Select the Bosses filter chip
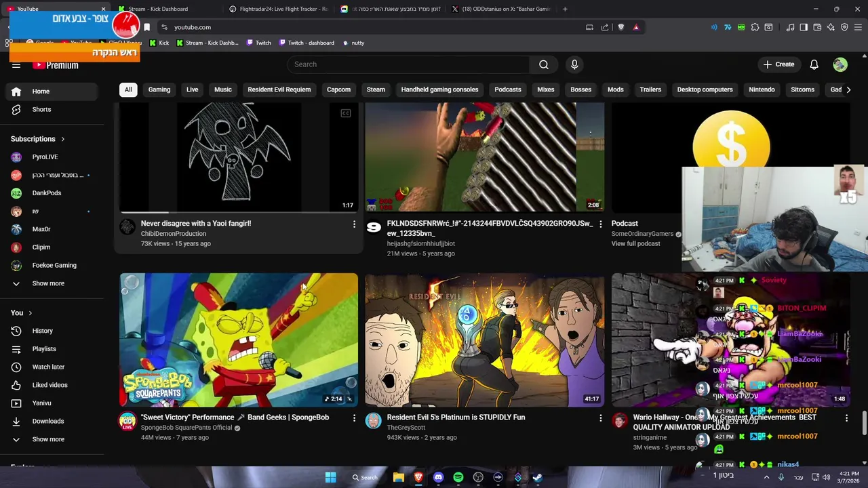This screenshot has width=868, height=488. click(581, 89)
